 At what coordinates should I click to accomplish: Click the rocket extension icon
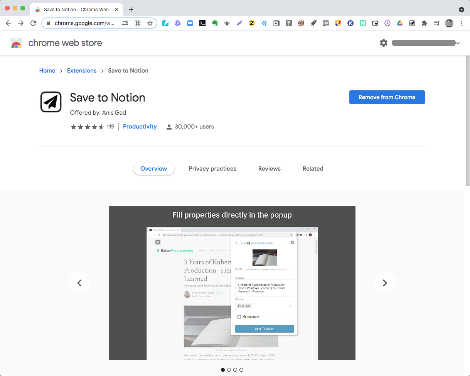tap(313, 23)
